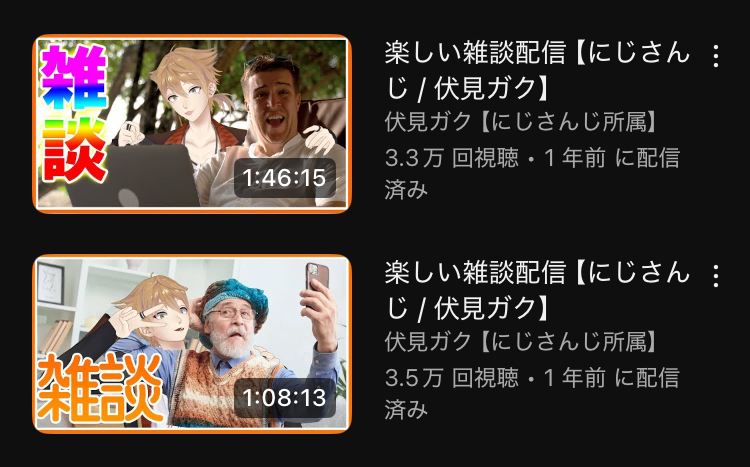Click the laughing man's face in the first thumbnail
Image resolution: width=750 pixels, height=467 pixels.
(x=271, y=106)
